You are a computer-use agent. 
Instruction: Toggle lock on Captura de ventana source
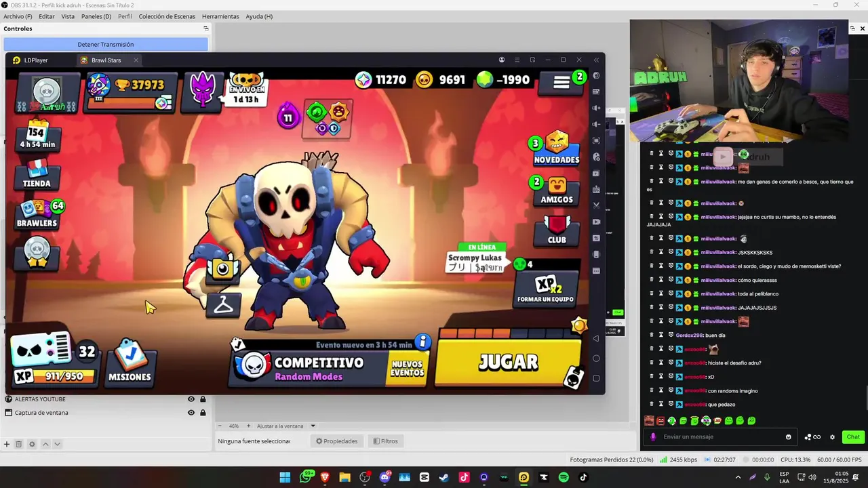203,413
